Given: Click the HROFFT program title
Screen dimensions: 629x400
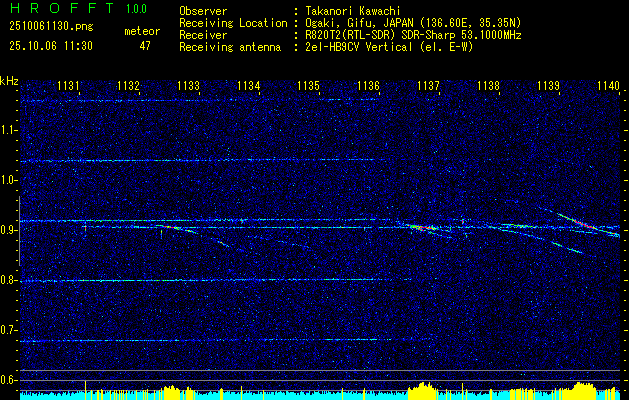Looking at the screenshot, I should [x=63, y=8].
